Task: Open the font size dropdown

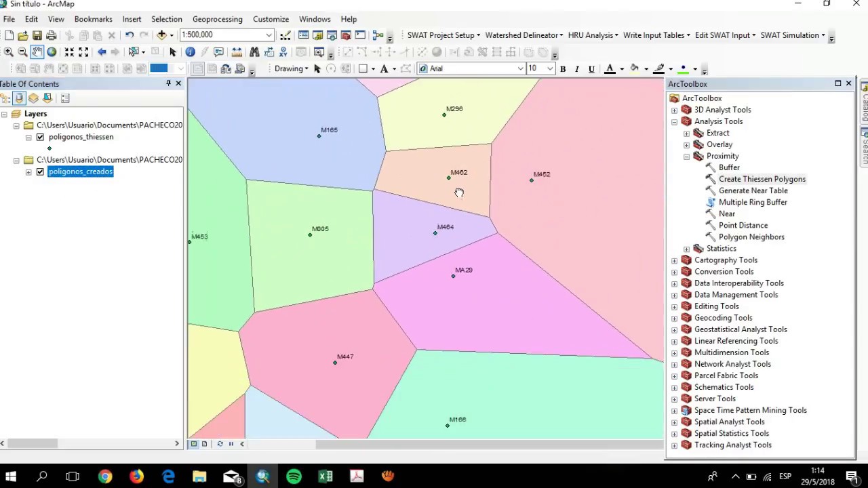Action: [550, 68]
